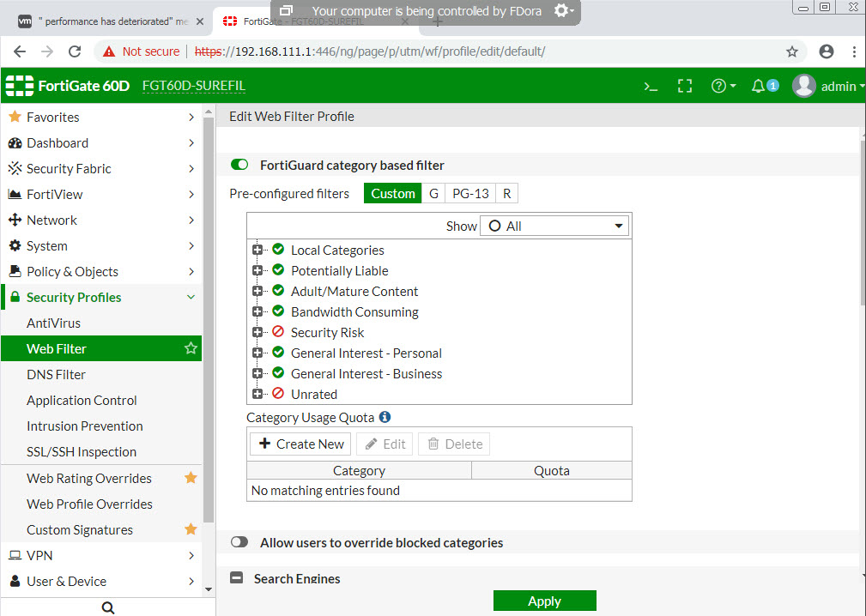Click the browser address bar URL
The height and width of the screenshot is (616, 866).
click(x=370, y=51)
